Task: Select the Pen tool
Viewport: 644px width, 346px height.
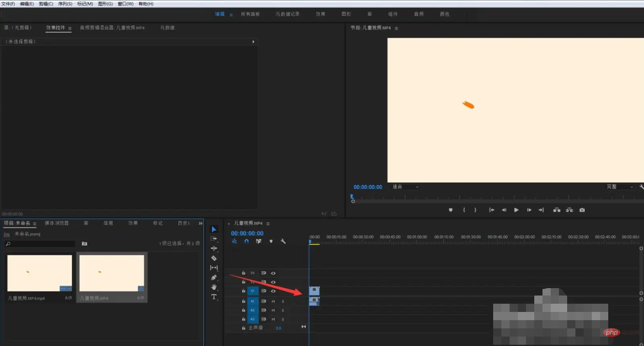Action: (x=214, y=277)
